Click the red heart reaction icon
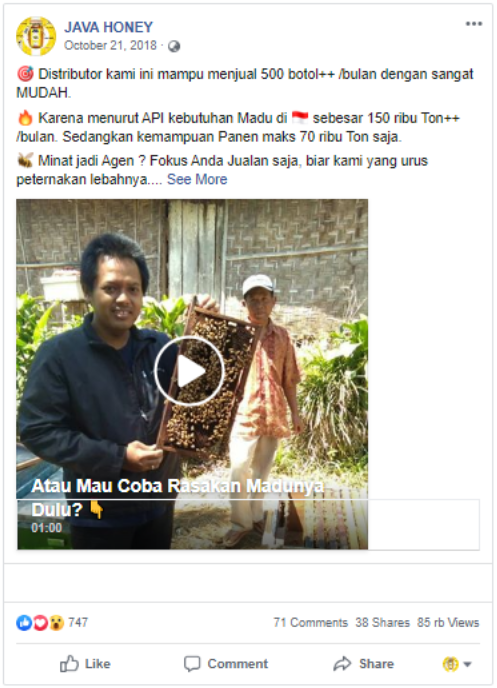The width and height of the screenshot is (497, 688). click(40, 623)
